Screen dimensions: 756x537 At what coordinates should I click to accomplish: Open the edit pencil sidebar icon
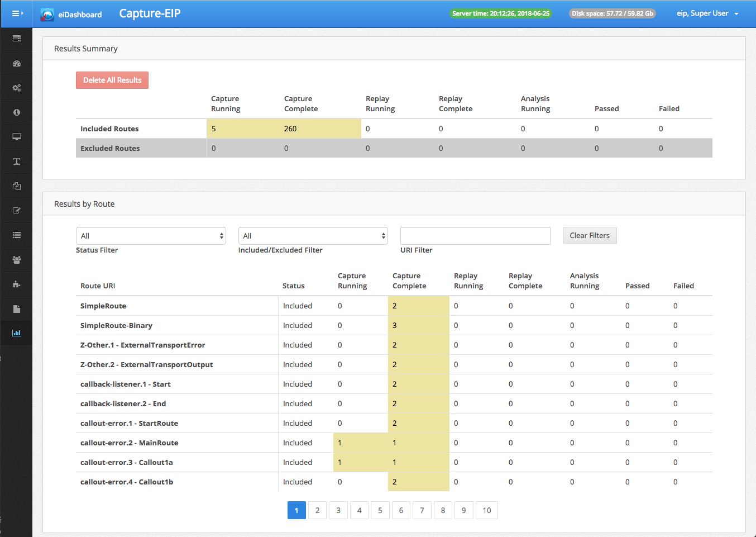(17, 211)
